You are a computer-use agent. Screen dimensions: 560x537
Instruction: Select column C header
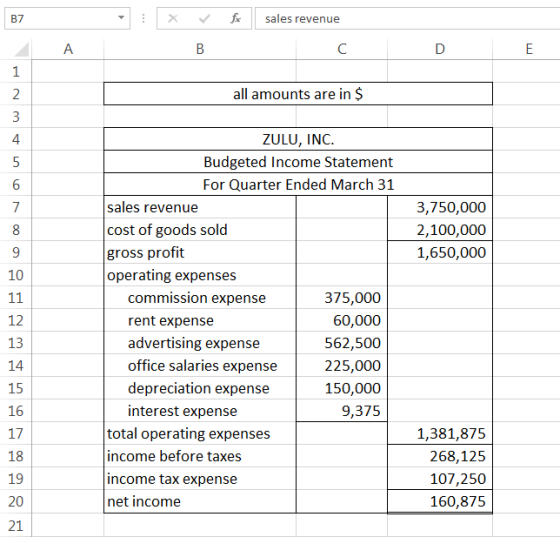point(342,49)
